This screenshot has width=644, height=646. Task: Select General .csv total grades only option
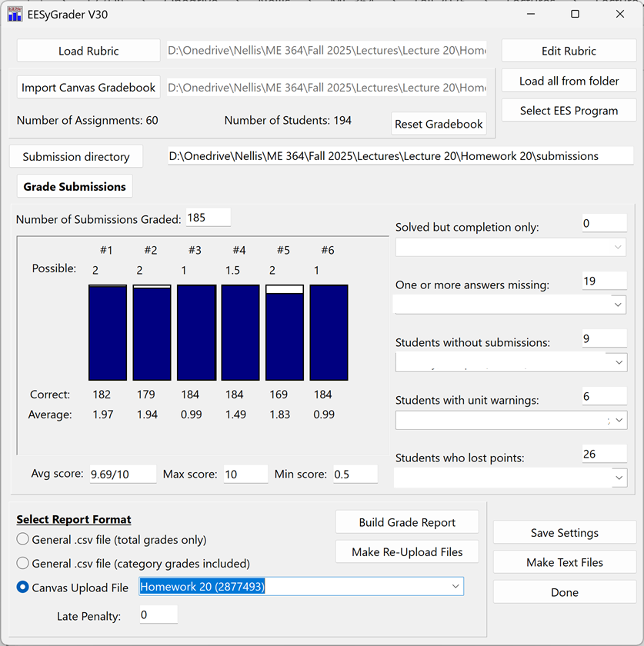[23, 540]
